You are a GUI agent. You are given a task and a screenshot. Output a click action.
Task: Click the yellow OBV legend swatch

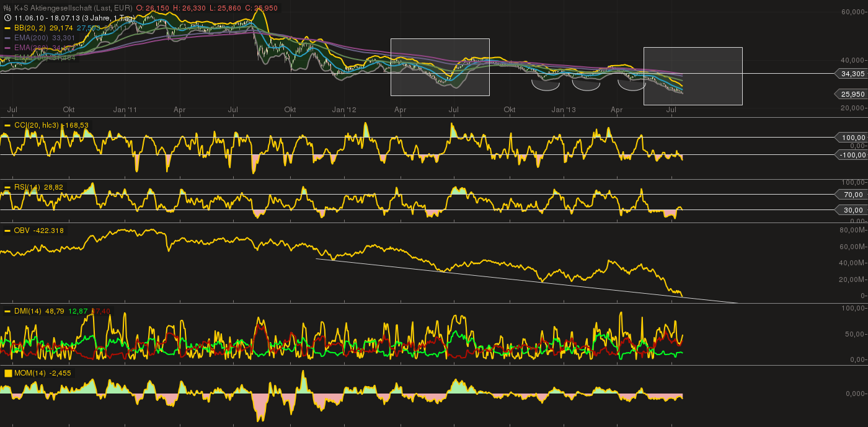(7, 231)
